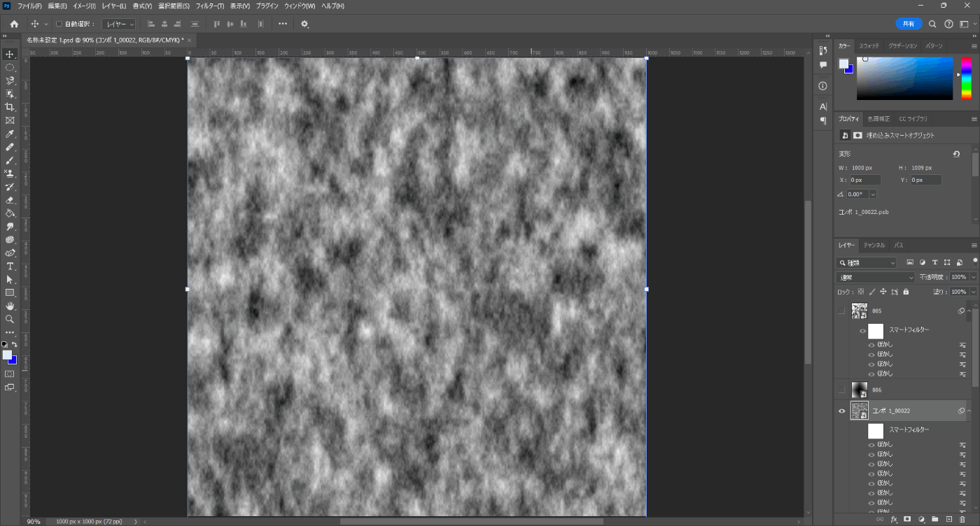
Task: Select the Hand tool
Action: [x=10, y=306]
